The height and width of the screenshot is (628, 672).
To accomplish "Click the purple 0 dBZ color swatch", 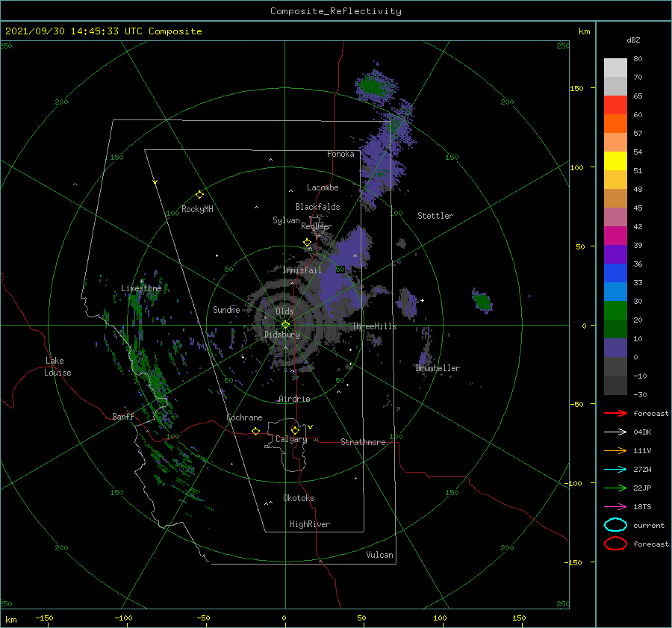I will coord(615,348).
